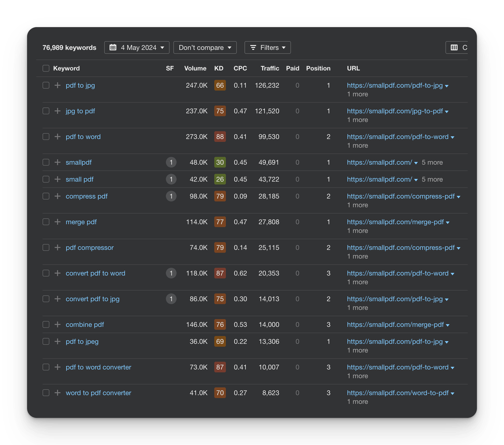The width and height of the screenshot is (504, 445).
Task: Open the Filters dropdown
Action: pos(267,47)
